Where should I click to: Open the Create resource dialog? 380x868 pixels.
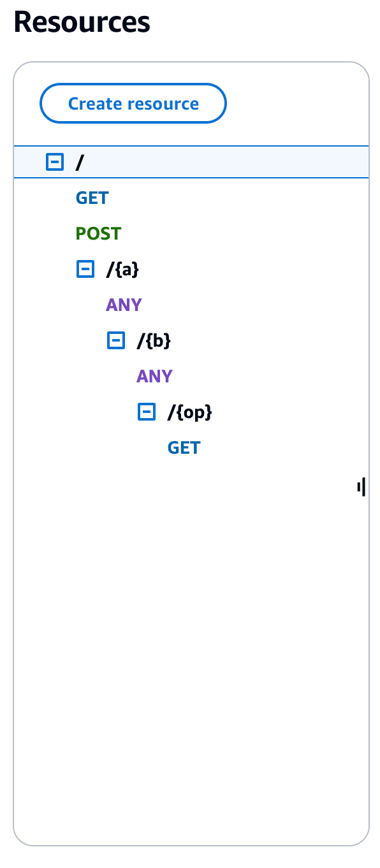coord(133,103)
